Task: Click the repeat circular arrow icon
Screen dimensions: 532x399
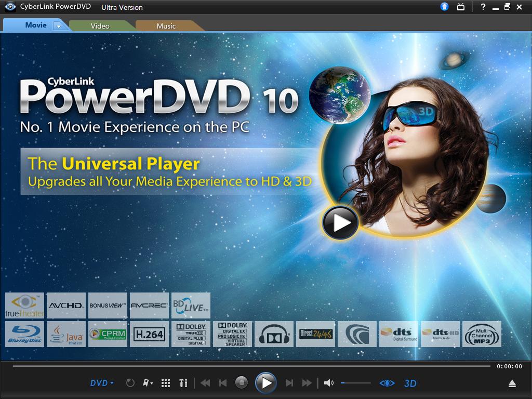Action: (x=130, y=383)
